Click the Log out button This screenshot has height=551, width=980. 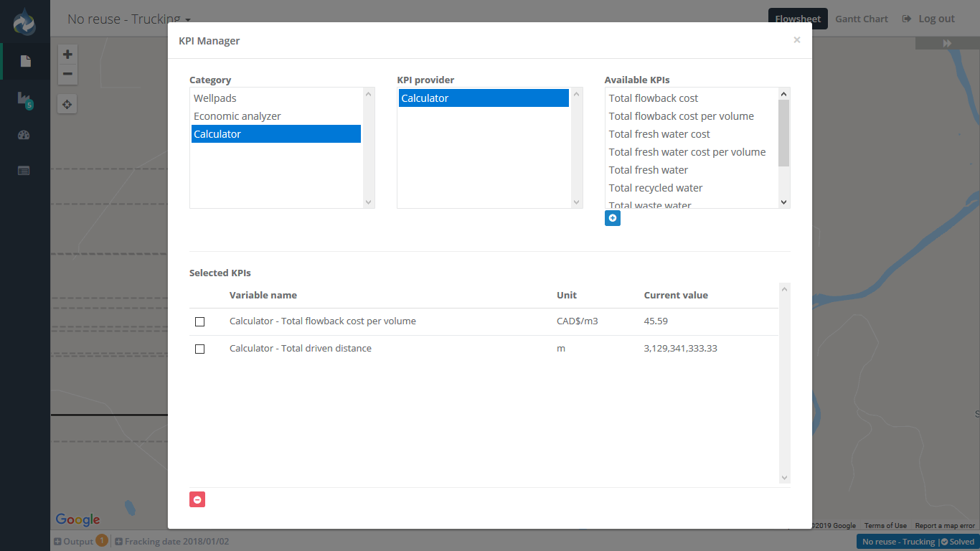(928, 19)
